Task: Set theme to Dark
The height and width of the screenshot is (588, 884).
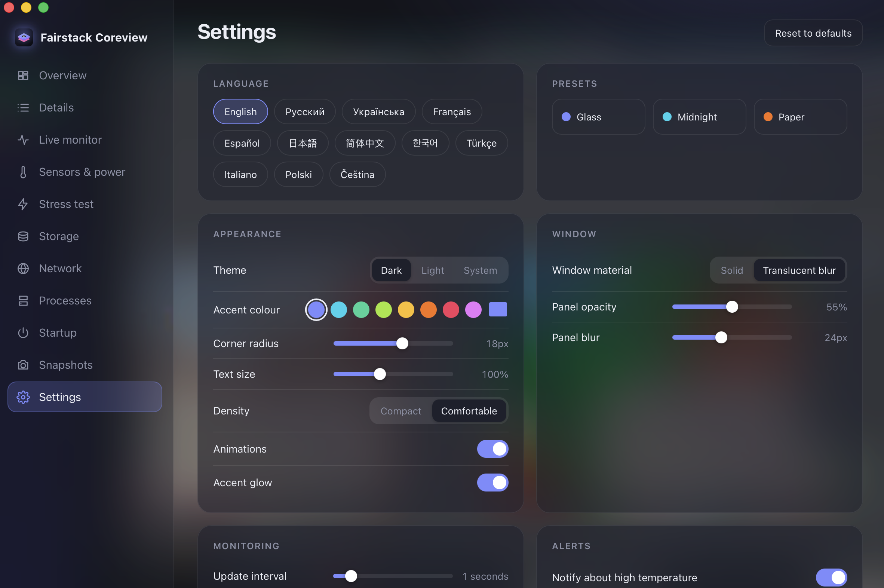Action: tap(391, 270)
